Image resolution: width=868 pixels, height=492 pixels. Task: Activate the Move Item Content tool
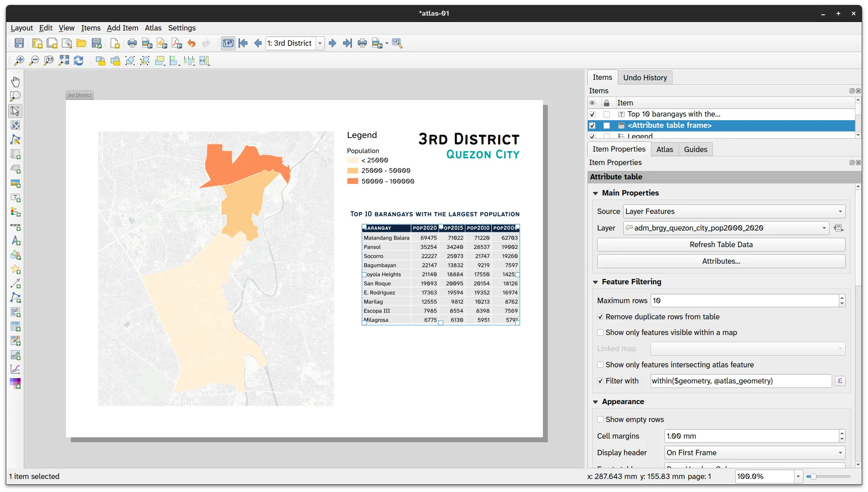coord(16,125)
